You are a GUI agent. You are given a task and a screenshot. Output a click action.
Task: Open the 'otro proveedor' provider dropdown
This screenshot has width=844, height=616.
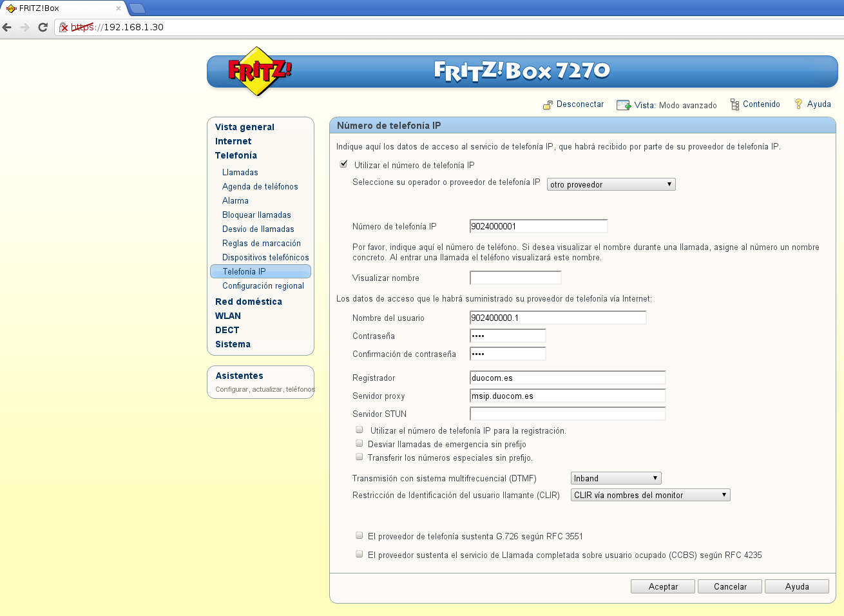click(x=611, y=184)
